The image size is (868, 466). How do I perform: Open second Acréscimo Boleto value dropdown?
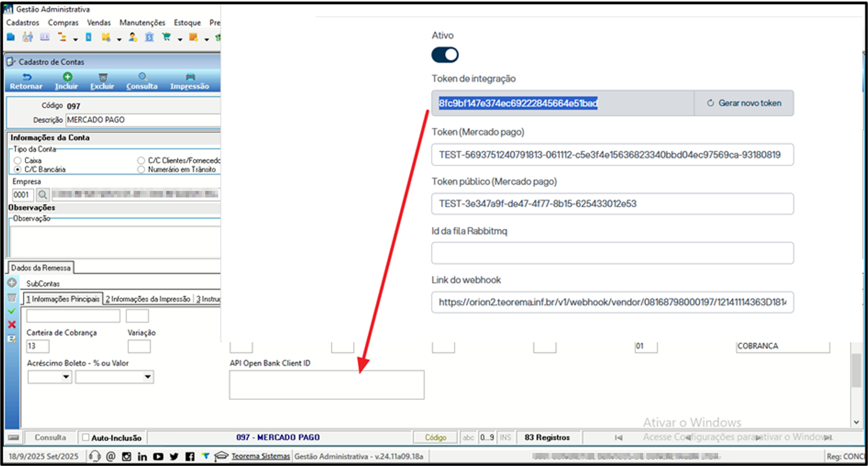147,377
